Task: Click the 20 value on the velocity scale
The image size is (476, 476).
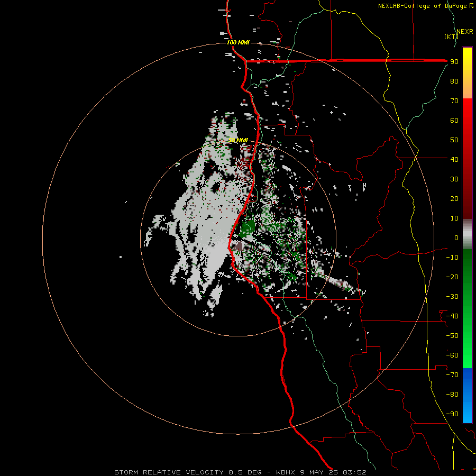Action: (454, 199)
